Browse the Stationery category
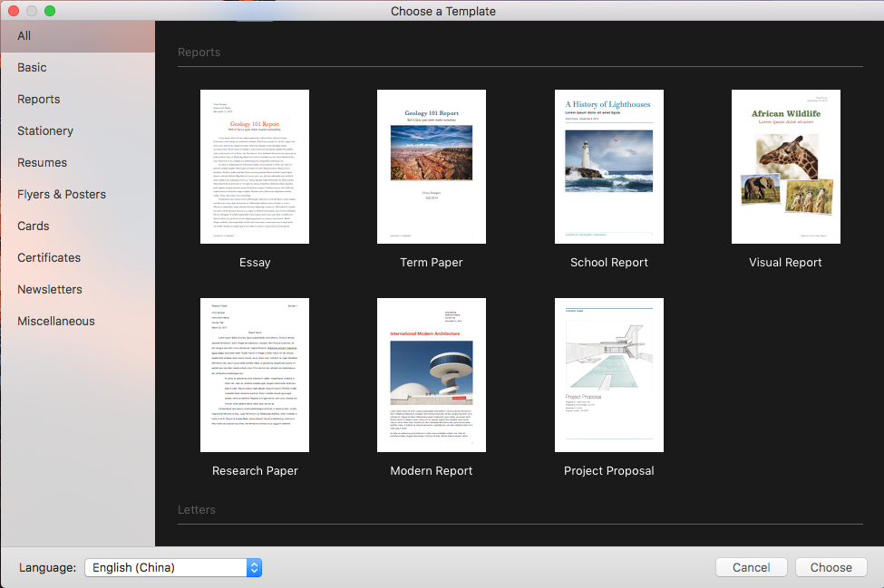Image resolution: width=884 pixels, height=588 pixels. coord(45,131)
